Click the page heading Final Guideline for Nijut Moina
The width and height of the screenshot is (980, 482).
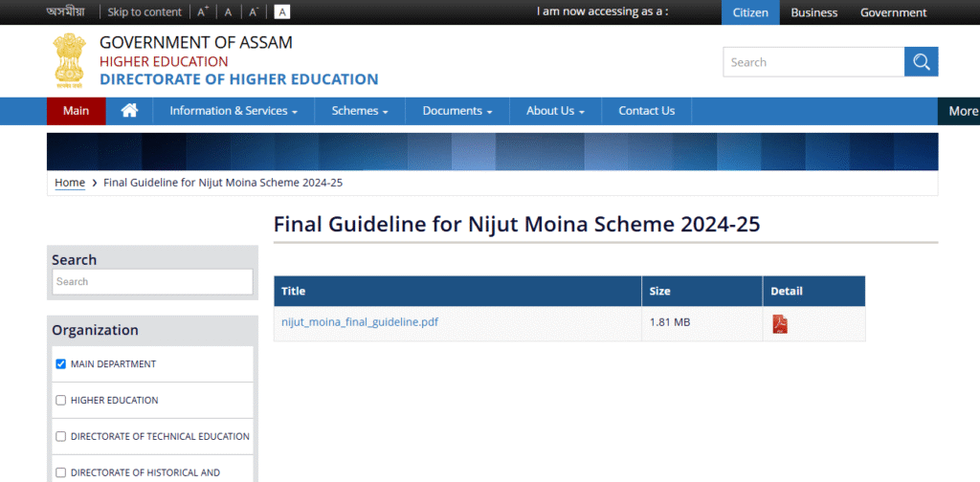(517, 225)
